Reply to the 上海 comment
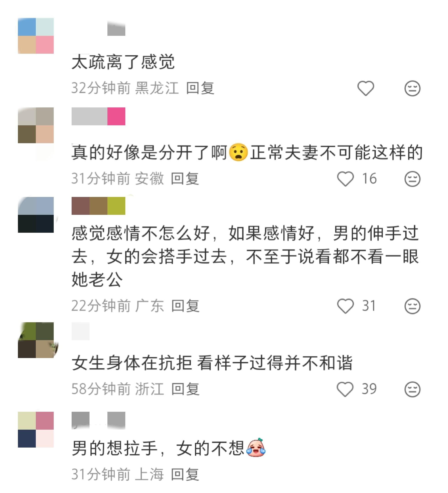Viewport: 448px width, 493px height. (x=185, y=475)
